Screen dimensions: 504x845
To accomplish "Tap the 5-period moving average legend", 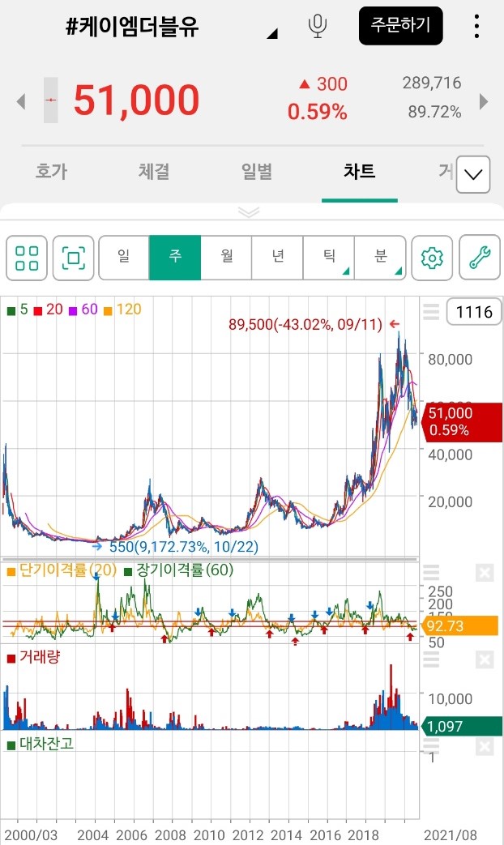I will [x=18, y=309].
